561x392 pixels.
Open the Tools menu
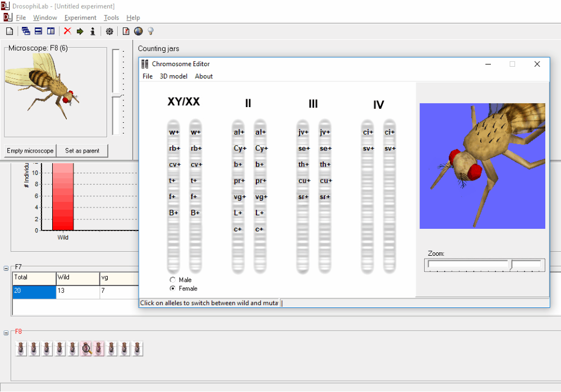(x=111, y=17)
